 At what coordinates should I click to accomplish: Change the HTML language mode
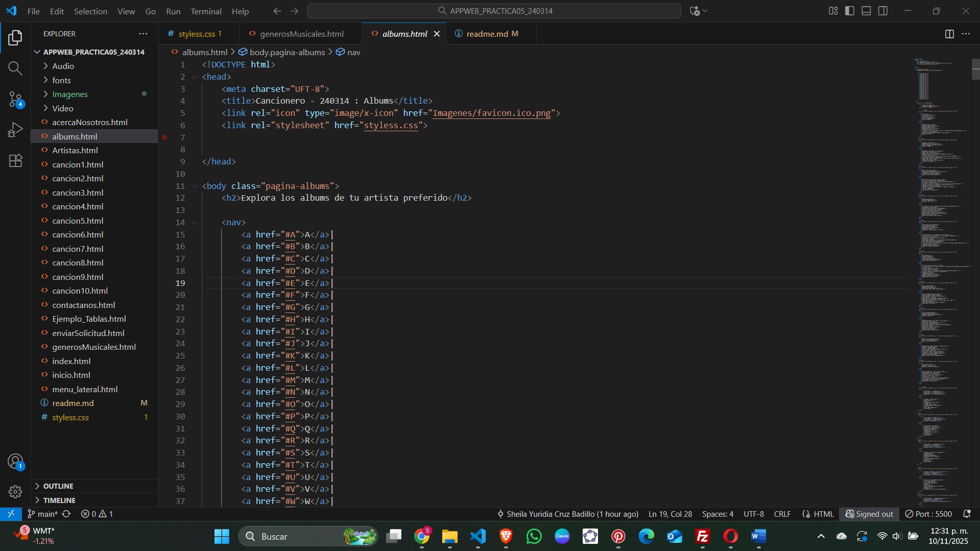pos(823,514)
